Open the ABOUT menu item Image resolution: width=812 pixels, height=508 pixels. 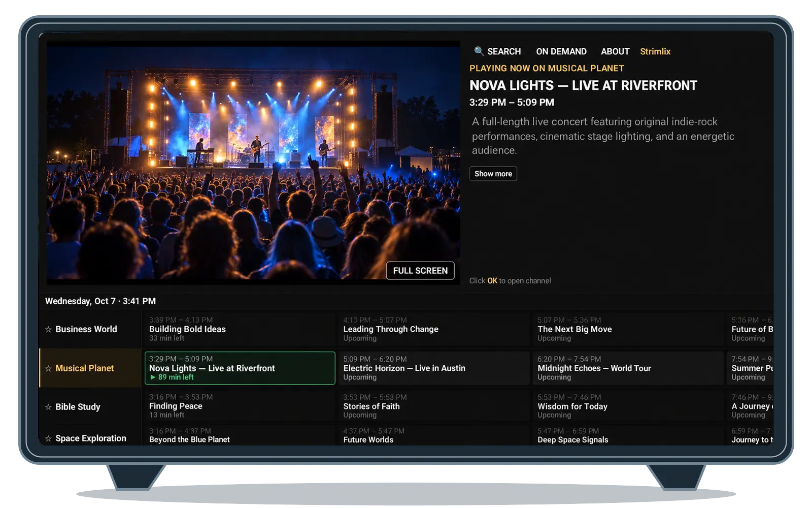615,51
